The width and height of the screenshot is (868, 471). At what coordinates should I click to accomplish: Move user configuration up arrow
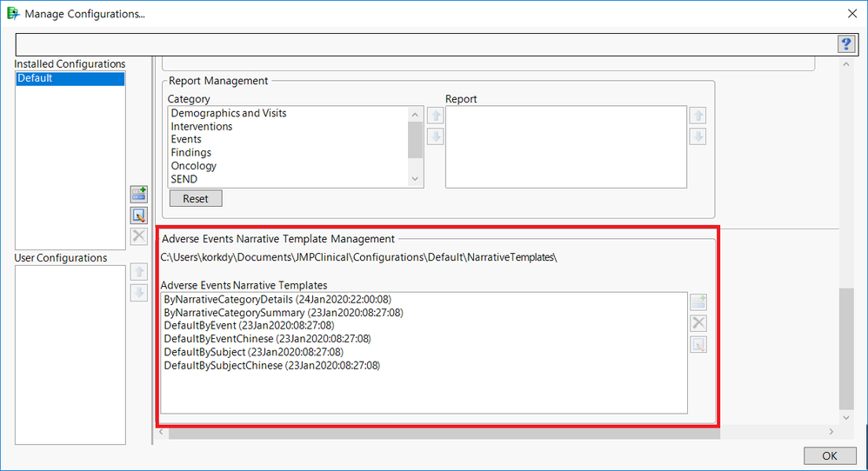pos(139,271)
